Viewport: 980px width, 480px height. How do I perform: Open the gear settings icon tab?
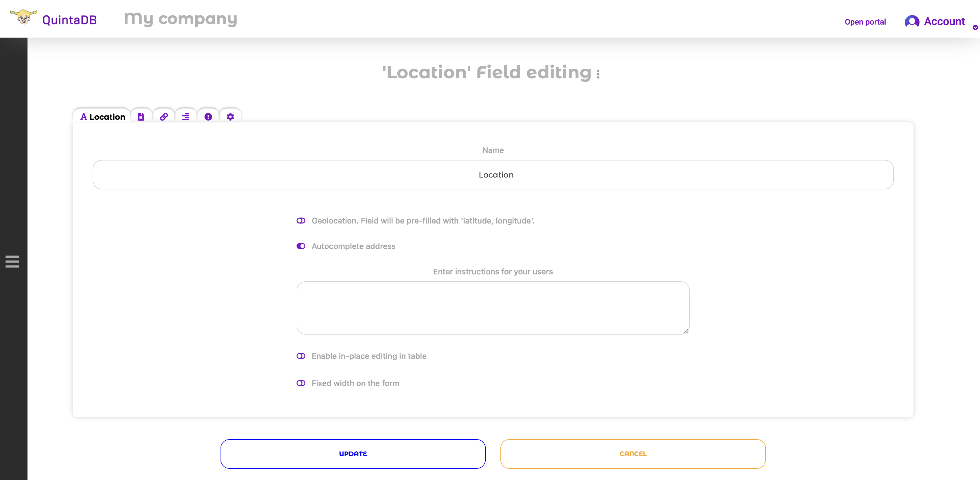coord(230,117)
